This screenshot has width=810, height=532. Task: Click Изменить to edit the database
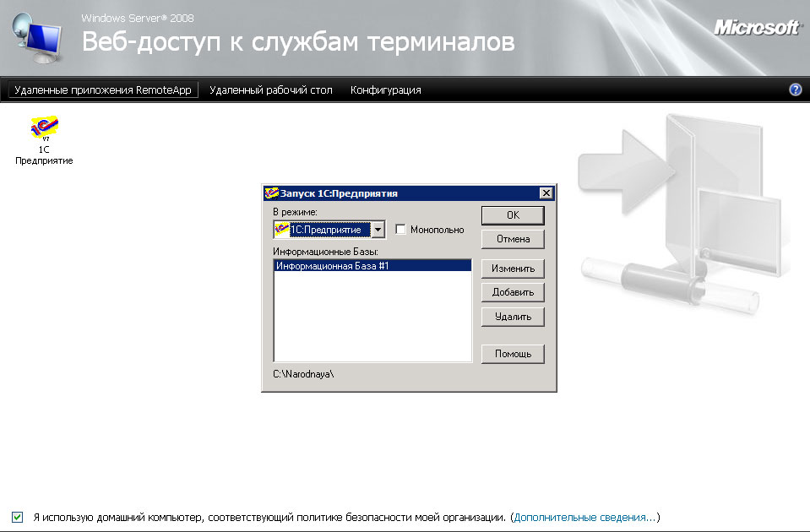point(513,269)
